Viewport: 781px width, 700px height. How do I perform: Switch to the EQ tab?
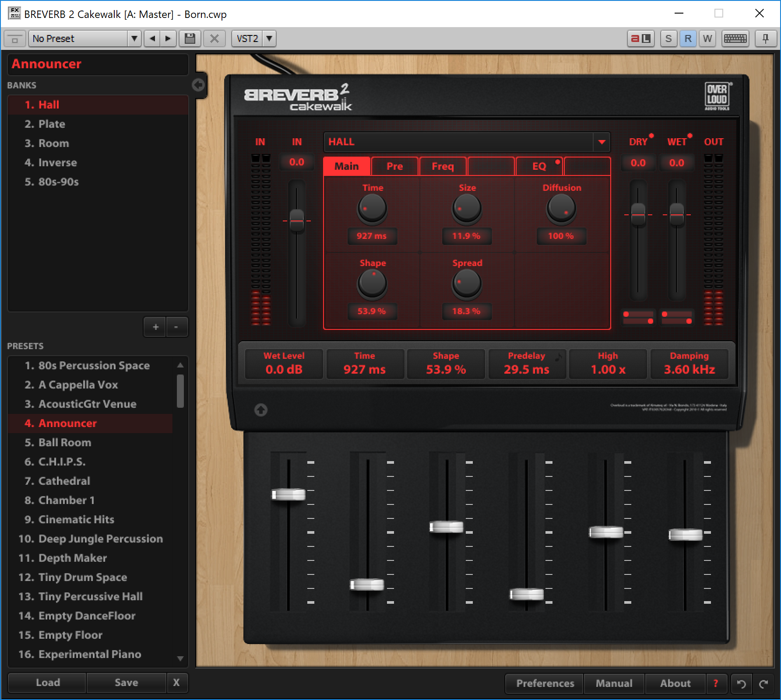tap(539, 166)
